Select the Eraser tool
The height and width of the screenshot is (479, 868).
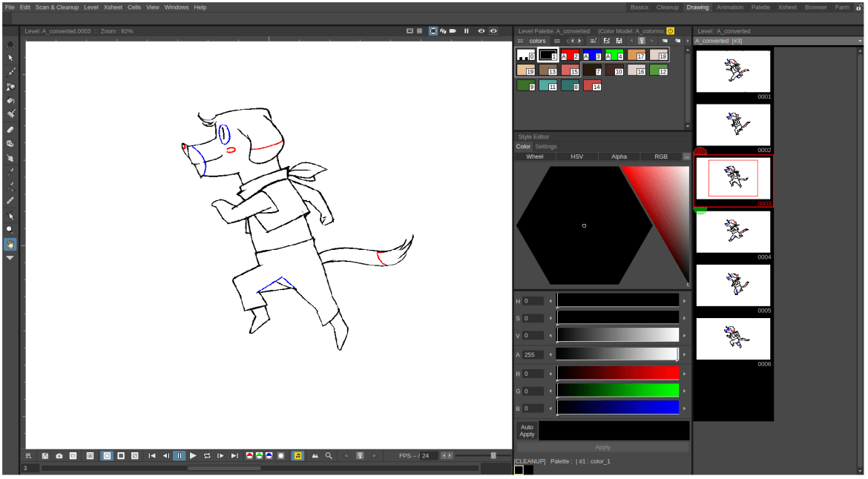(10, 130)
